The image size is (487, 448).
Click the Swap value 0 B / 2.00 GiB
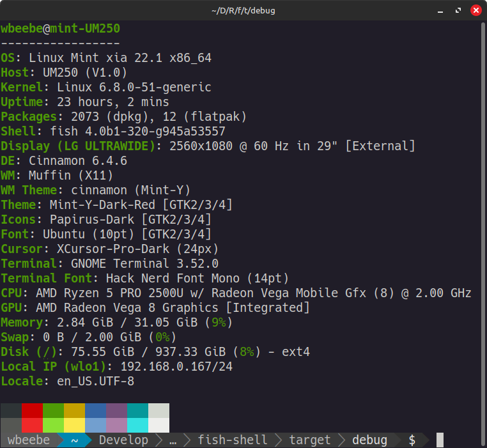tap(92, 337)
